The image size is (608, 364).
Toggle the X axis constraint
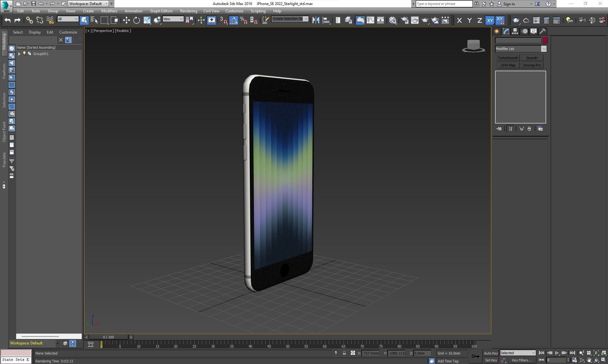tap(459, 20)
